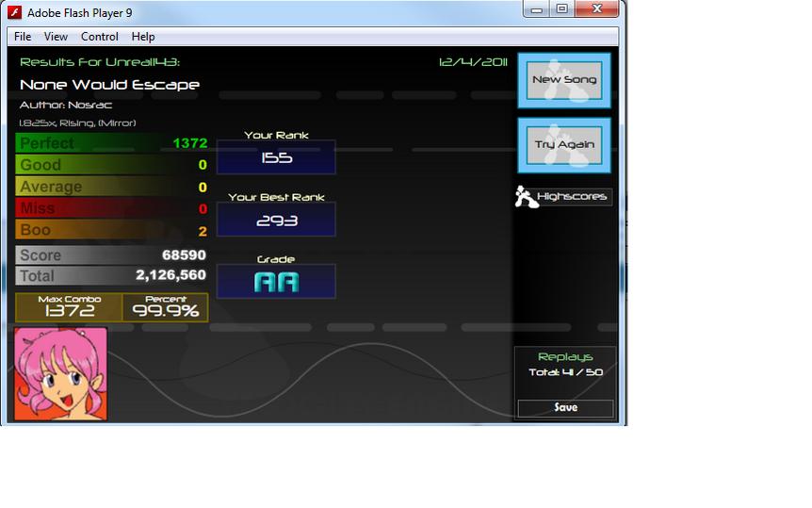Click the Percent 99.9% panel
Image resolution: width=812 pixels, height=508 pixels.
pos(165,307)
